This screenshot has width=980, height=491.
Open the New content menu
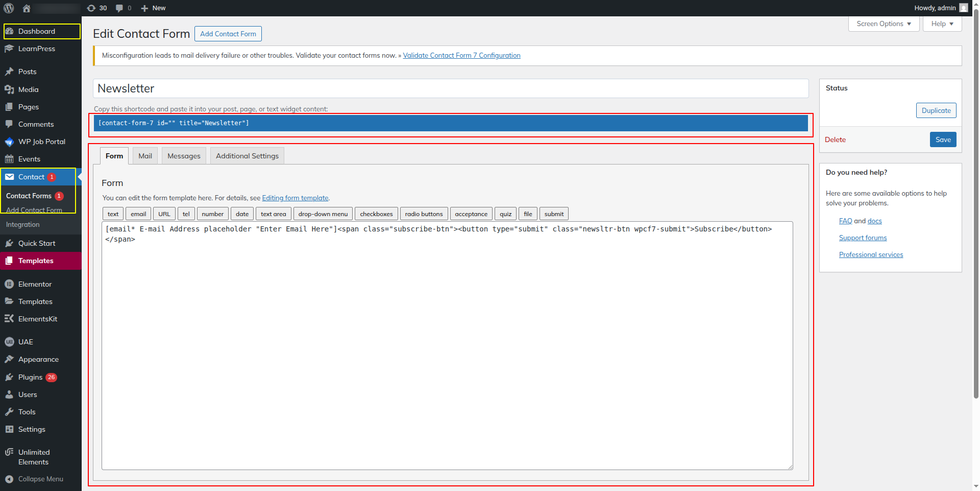153,8
